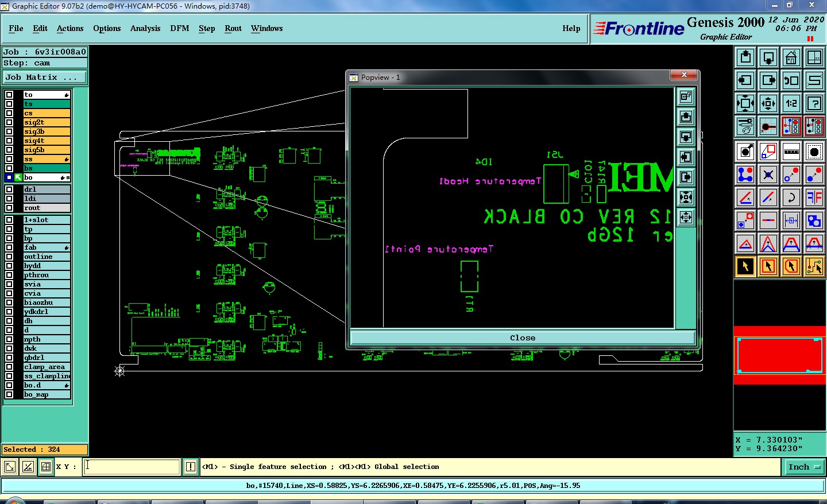
Task: Select layer 'ldi' in layer list
Action: click(x=47, y=199)
